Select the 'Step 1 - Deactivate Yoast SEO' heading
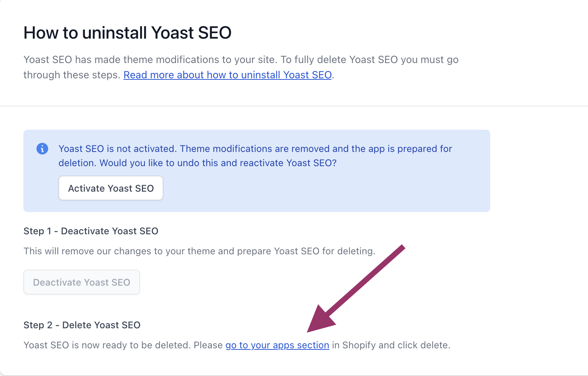 [x=91, y=231]
